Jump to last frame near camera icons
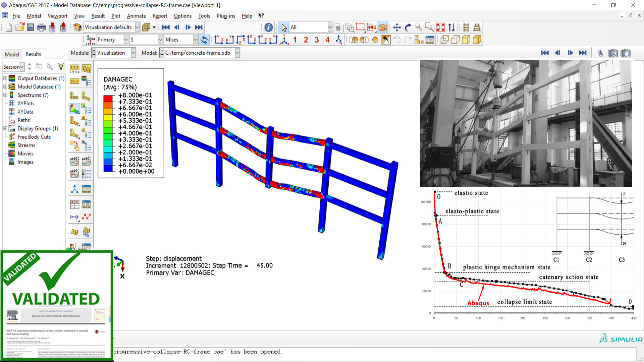This screenshot has height=362, width=644. (583, 53)
